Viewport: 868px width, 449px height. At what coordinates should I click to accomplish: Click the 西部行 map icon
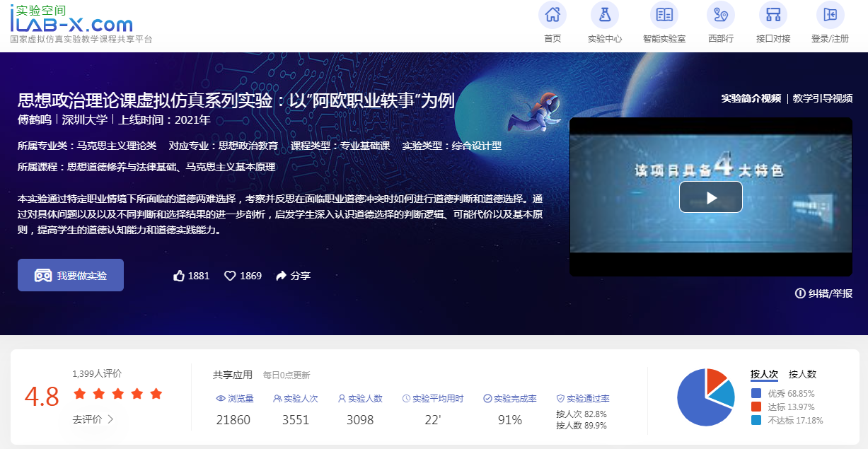[720, 15]
